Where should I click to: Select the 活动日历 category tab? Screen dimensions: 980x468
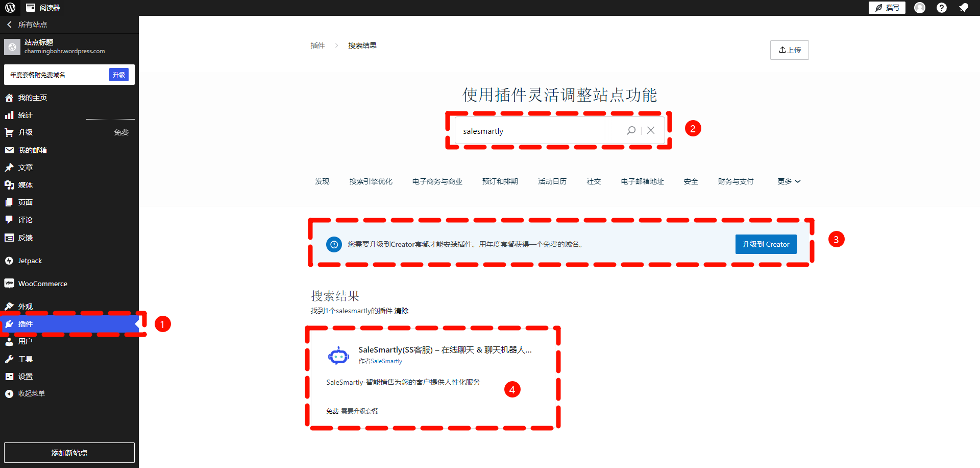click(552, 181)
